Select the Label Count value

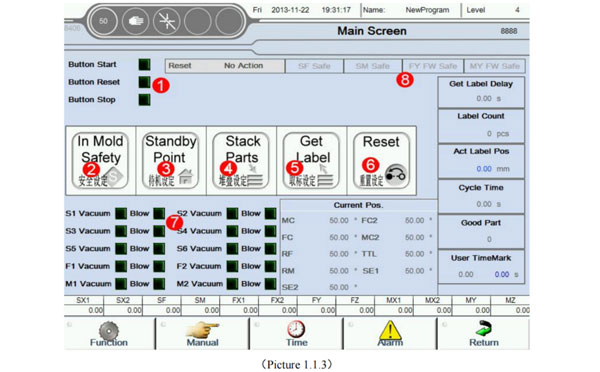(x=489, y=134)
